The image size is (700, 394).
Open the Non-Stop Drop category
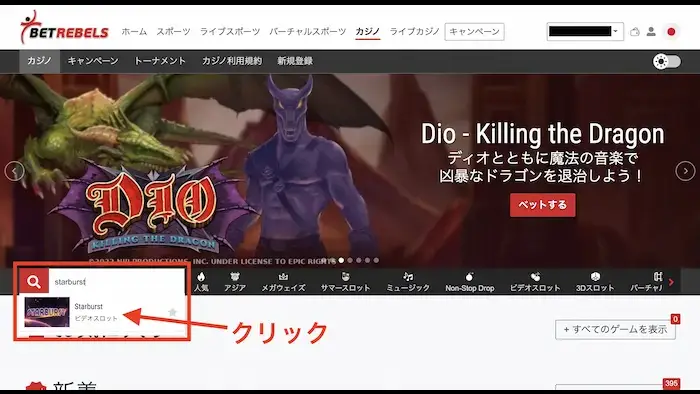coord(470,282)
